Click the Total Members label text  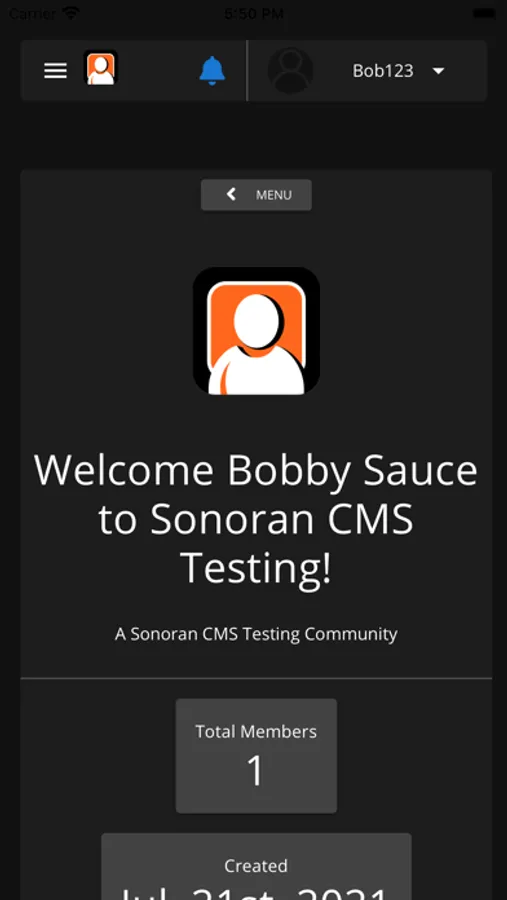point(256,731)
